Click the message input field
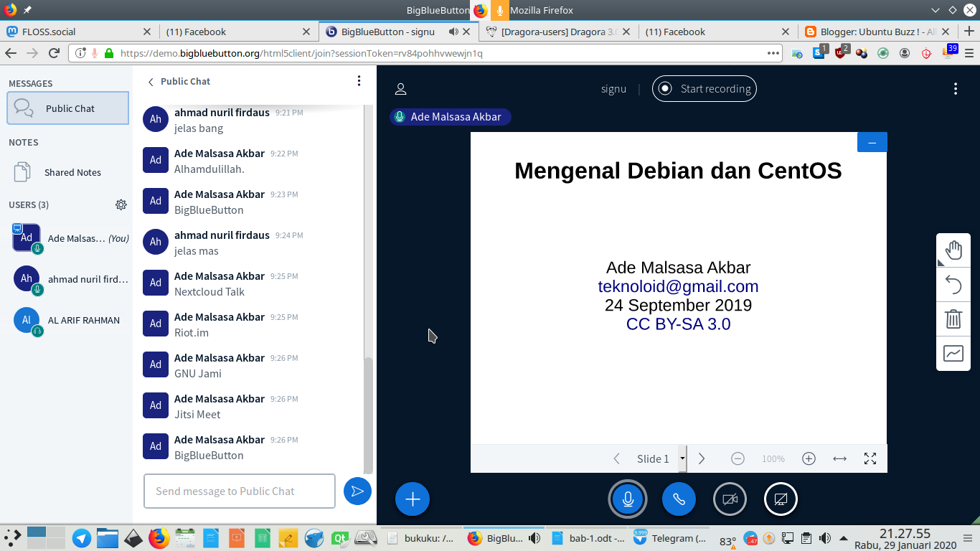Screen dimensions: 980x551 pos(240,491)
